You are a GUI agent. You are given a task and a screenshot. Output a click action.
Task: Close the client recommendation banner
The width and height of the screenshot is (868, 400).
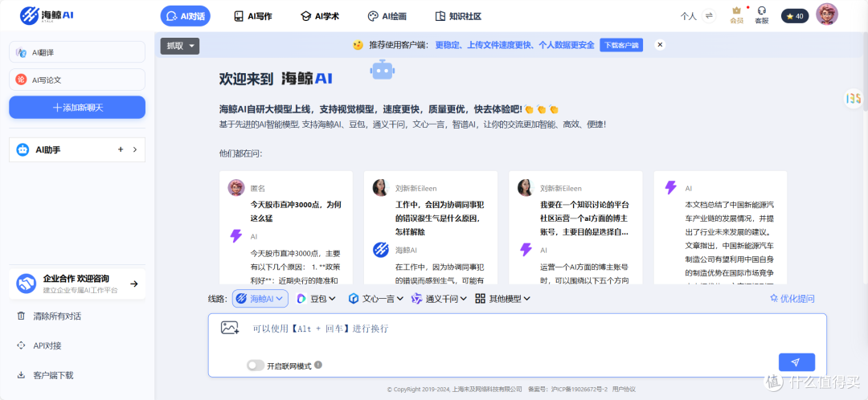pos(659,45)
